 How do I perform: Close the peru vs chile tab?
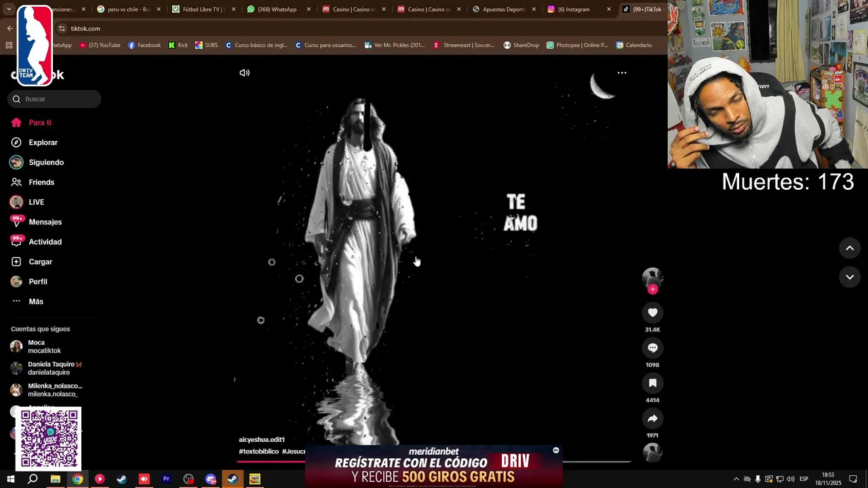[159, 9]
